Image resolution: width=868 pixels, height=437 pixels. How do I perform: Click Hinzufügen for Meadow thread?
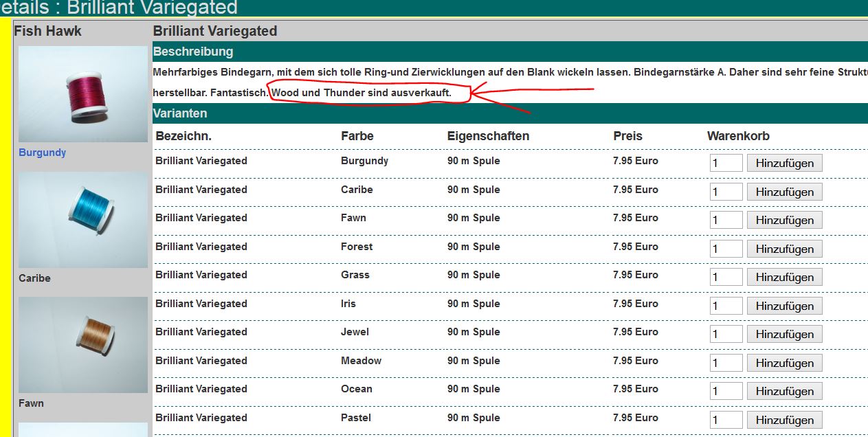[x=784, y=363]
